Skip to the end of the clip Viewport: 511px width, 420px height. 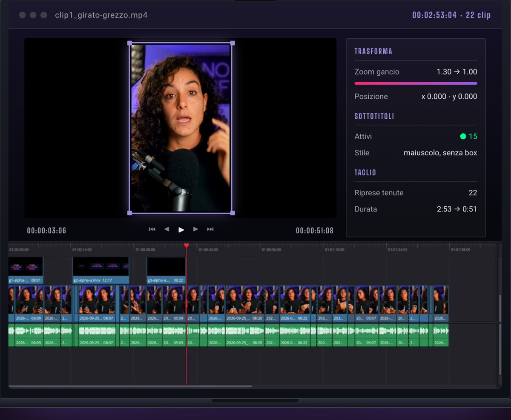(210, 229)
